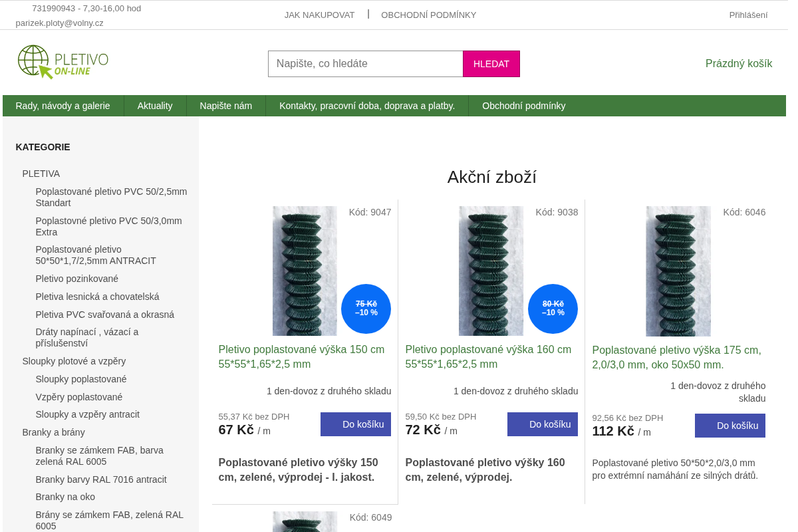The image size is (798, 532).
Task: Open the 'Branky na oko' category
Action: coord(65,497)
